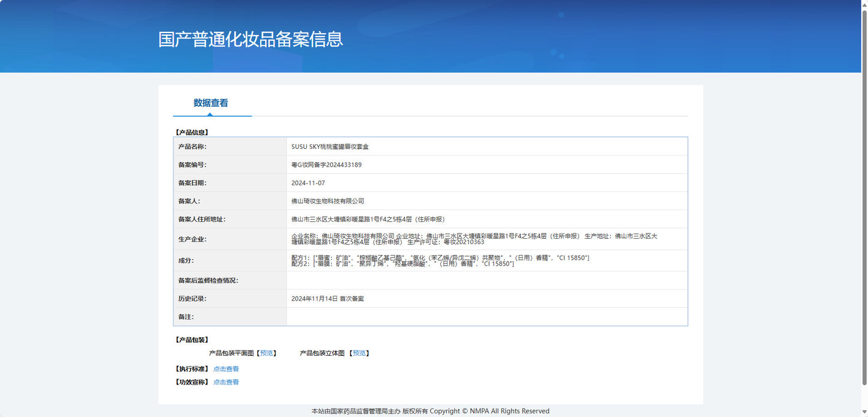Click the 生产企业 details value cell
Image resolution: width=868 pixels, height=417 pixels.
pyautogui.click(x=487, y=239)
